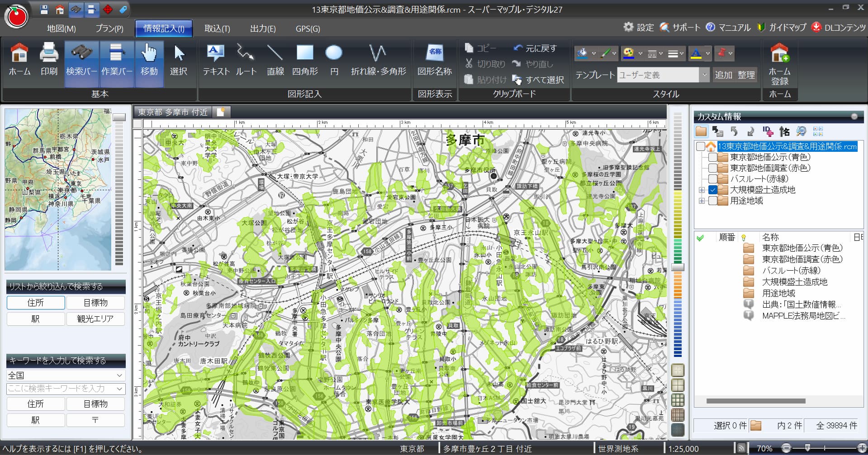Screen dimensions: 868x455
Task: Click the save floppy icon in title bar
Action: click(x=44, y=9)
